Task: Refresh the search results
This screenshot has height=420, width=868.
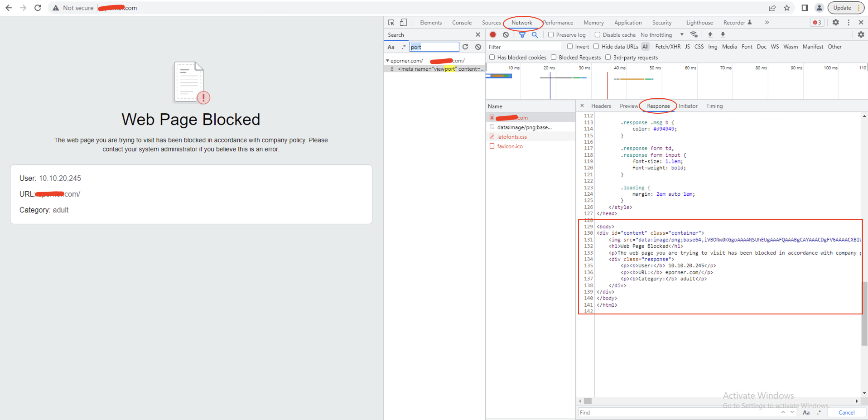Action: 465,47
